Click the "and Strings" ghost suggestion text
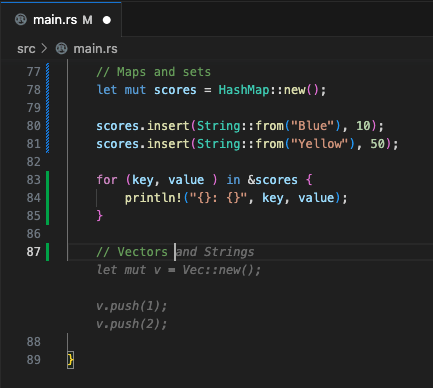 click(215, 252)
